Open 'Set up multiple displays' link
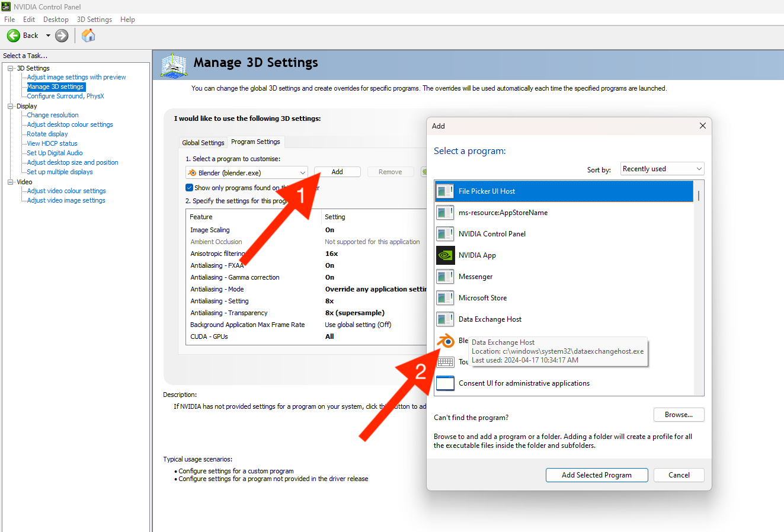 tap(60, 172)
